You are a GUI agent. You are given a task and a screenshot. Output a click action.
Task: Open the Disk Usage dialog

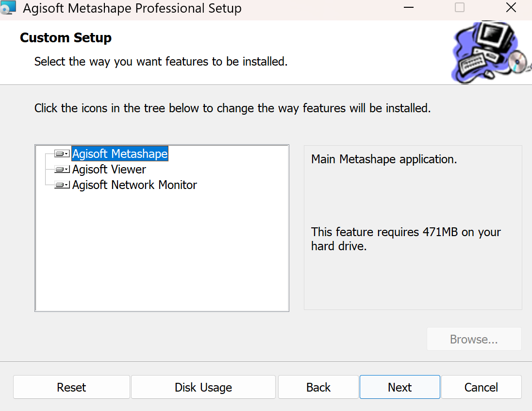[203, 387]
